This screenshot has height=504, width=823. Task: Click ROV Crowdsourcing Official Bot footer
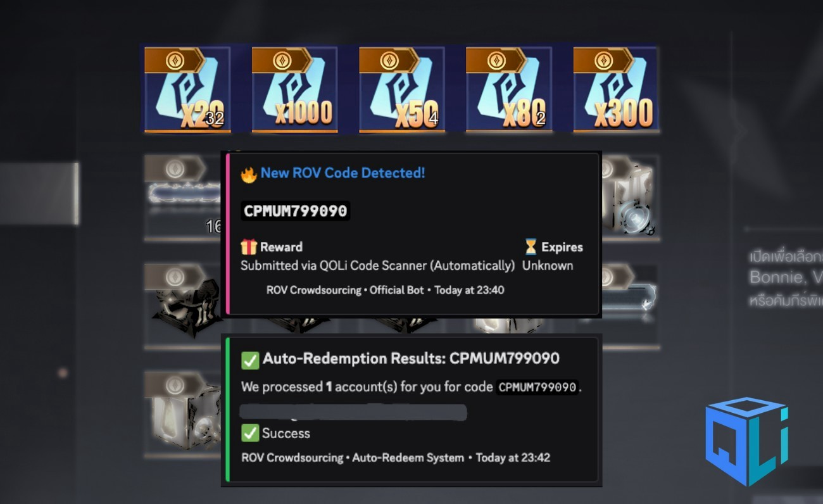tap(386, 290)
